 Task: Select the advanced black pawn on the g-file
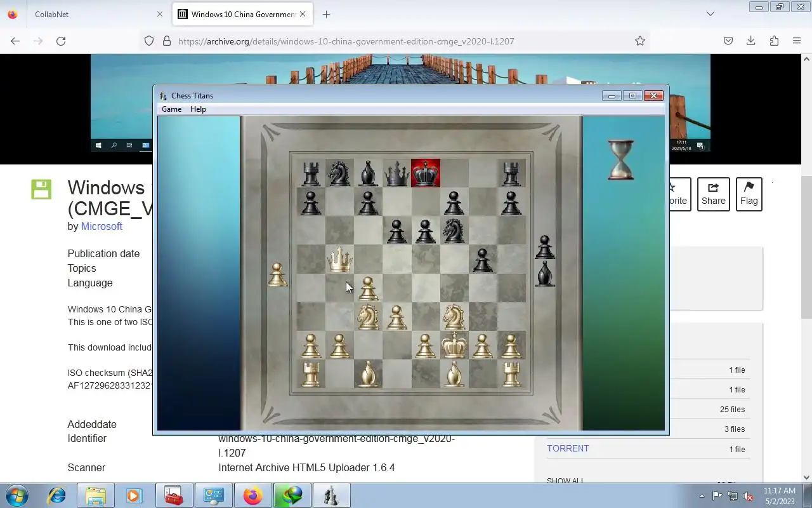[x=482, y=260]
